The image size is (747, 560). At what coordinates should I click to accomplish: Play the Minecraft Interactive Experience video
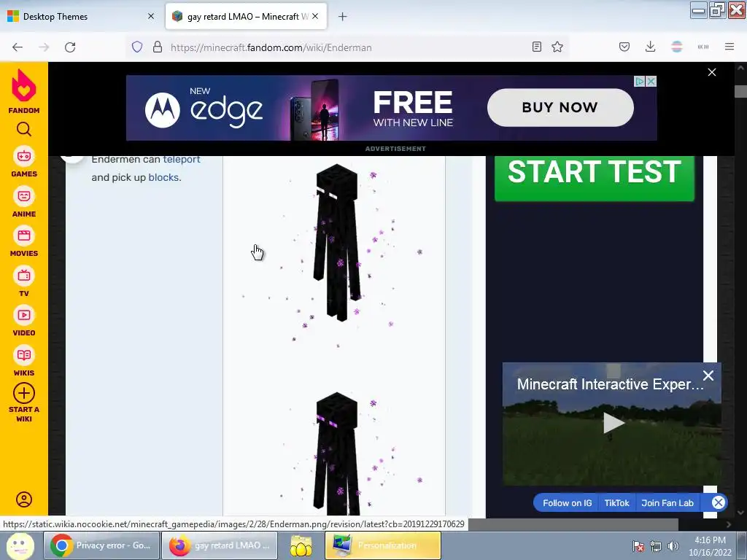tap(613, 423)
